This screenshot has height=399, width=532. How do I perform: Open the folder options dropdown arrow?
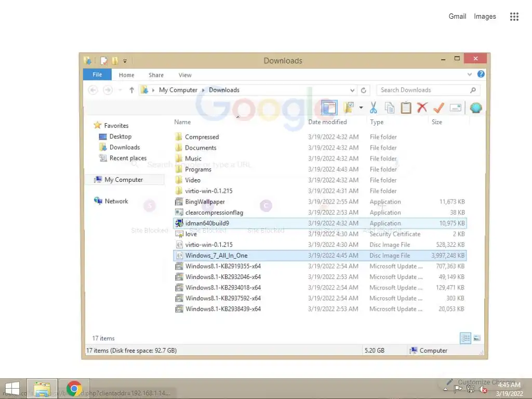[x=361, y=108]
